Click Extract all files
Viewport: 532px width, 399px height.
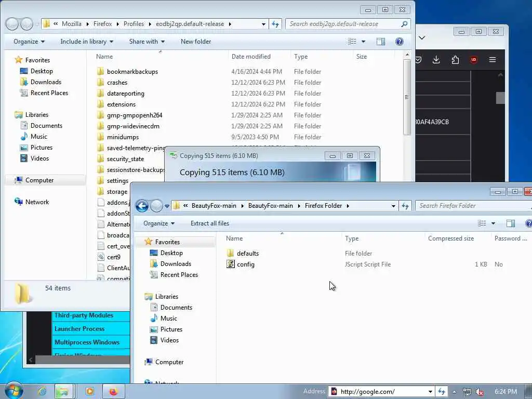(210, 223)
